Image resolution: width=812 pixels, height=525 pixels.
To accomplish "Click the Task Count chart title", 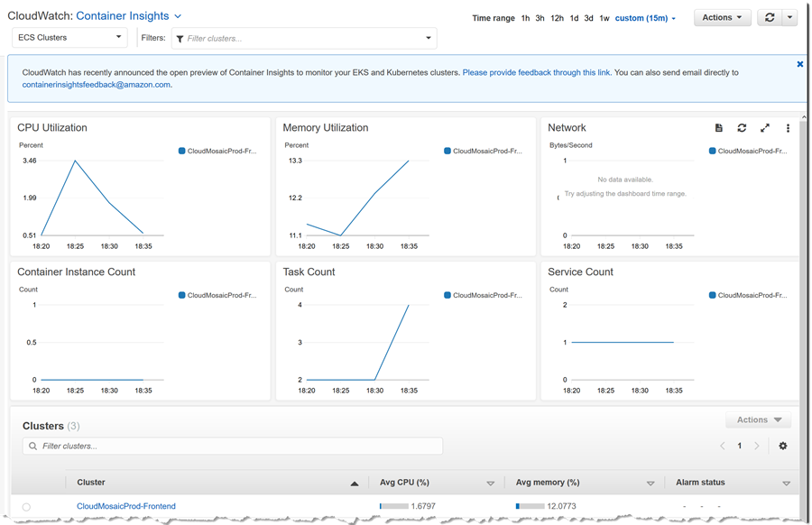I will tap(309, 272).
